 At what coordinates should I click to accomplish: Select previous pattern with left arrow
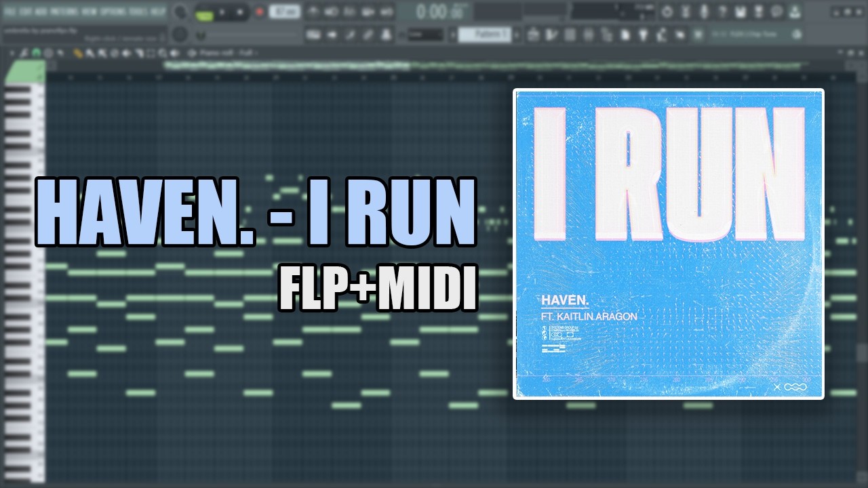pyautogui.click(x=453, y=34)
